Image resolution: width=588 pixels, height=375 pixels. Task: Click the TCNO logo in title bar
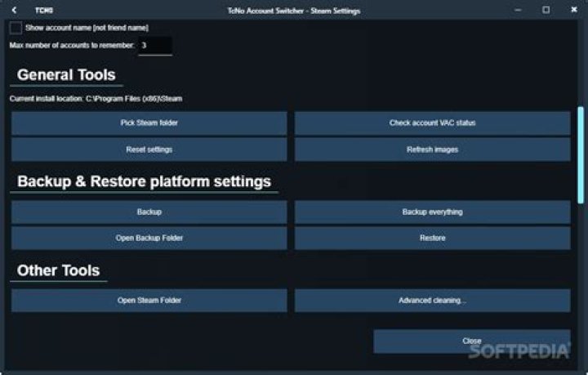click(x=43, y=10)
